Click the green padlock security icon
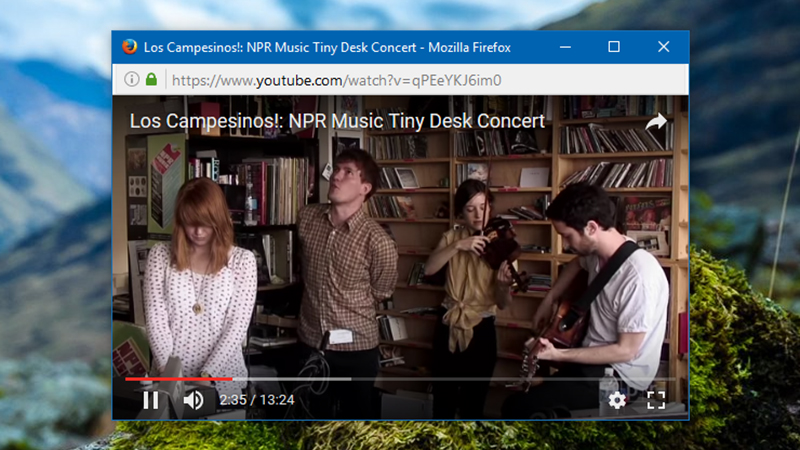800x450 pixels. (151, 79)
